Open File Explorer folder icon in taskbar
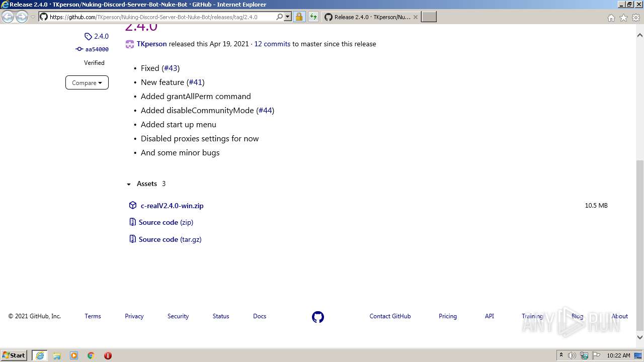This screenshot has height=362, width=644. click(57, 355)
